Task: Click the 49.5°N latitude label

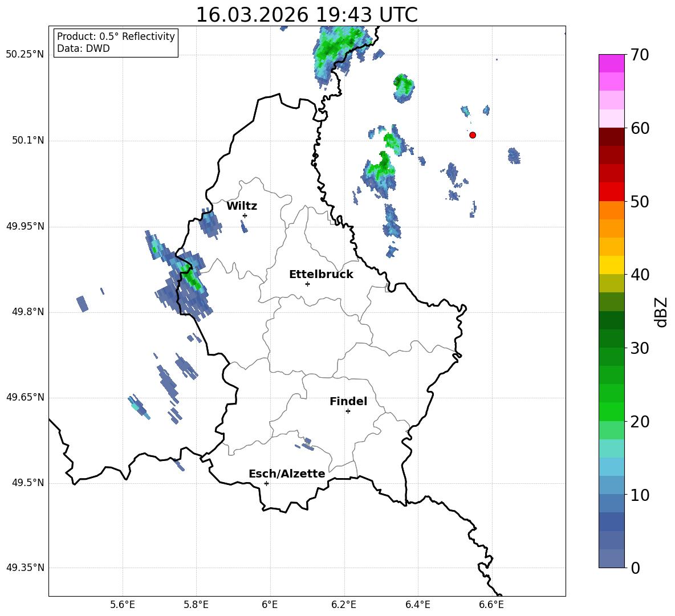Action: pos(28,483)
